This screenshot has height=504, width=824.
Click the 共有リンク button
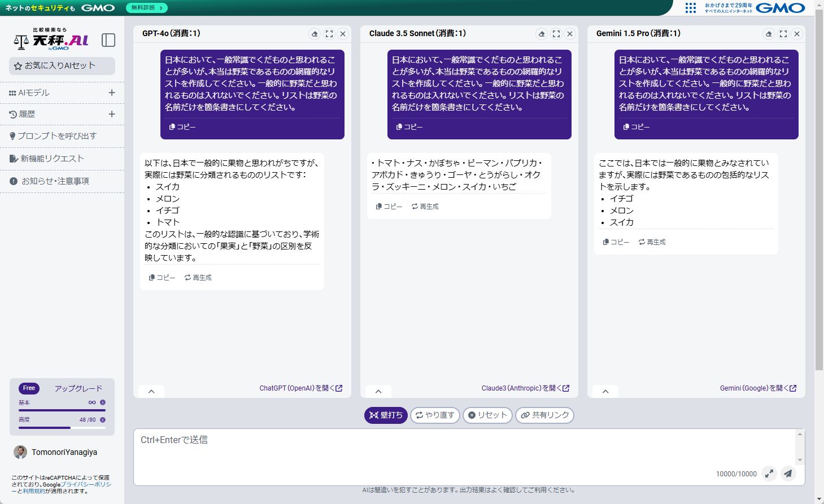544,415
